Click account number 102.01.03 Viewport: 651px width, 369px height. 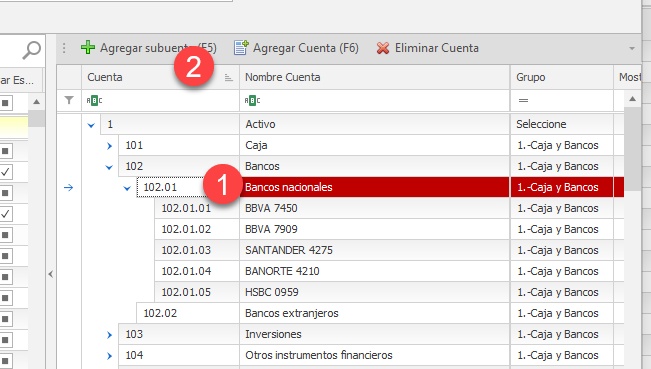[186, 250]
